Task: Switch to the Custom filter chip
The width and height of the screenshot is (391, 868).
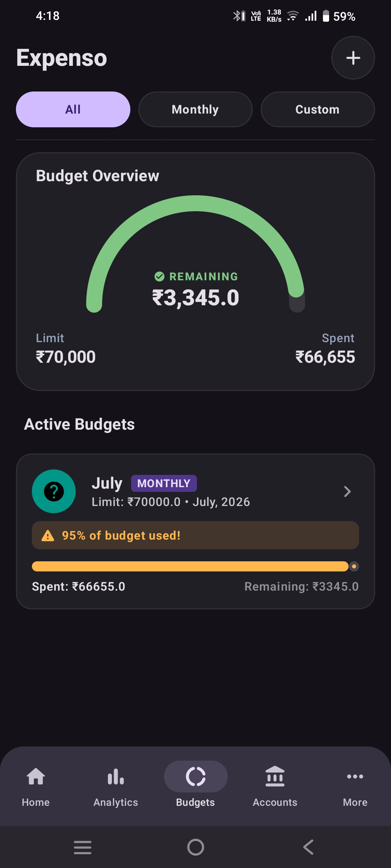Action: (x=318, y=109)
